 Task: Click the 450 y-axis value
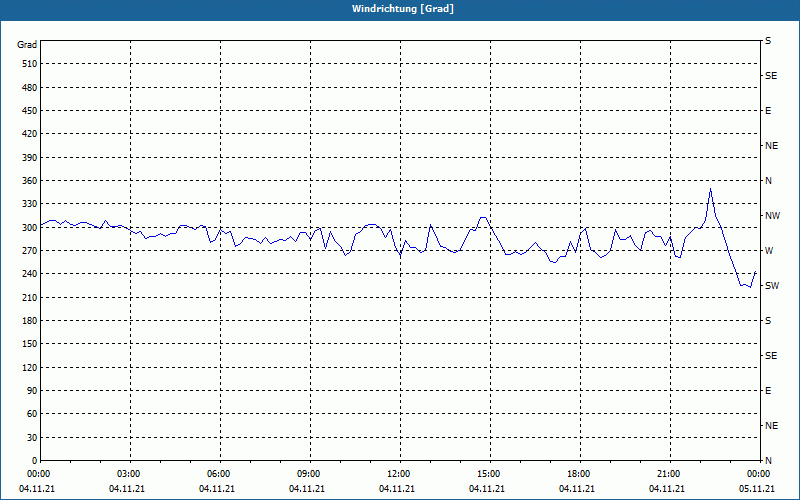[x=30, y=111]
